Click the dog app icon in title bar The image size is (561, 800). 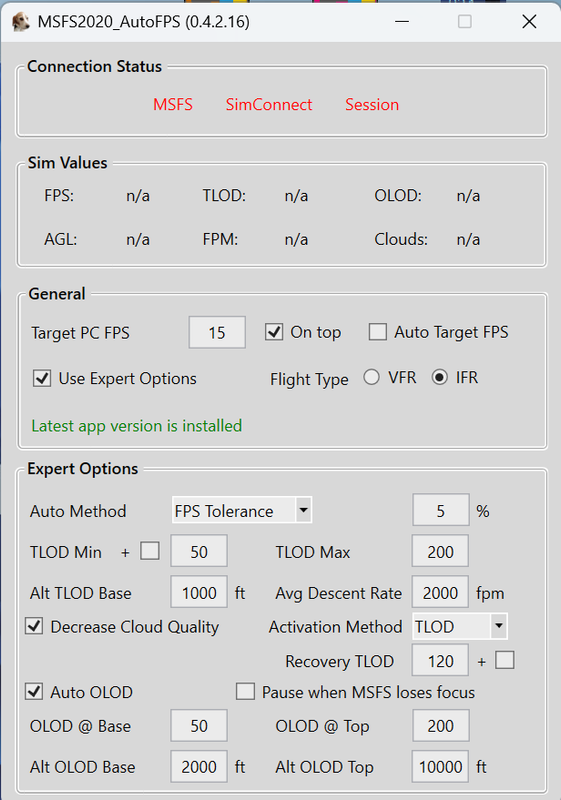(21, 22)
